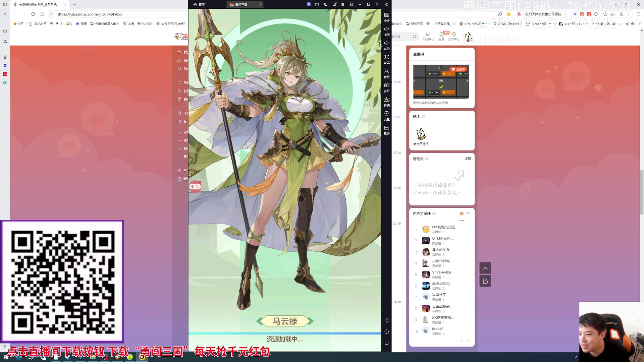Open emulator settings (设置) hexagon icon
644x362 pixels.
coord(386,116)
